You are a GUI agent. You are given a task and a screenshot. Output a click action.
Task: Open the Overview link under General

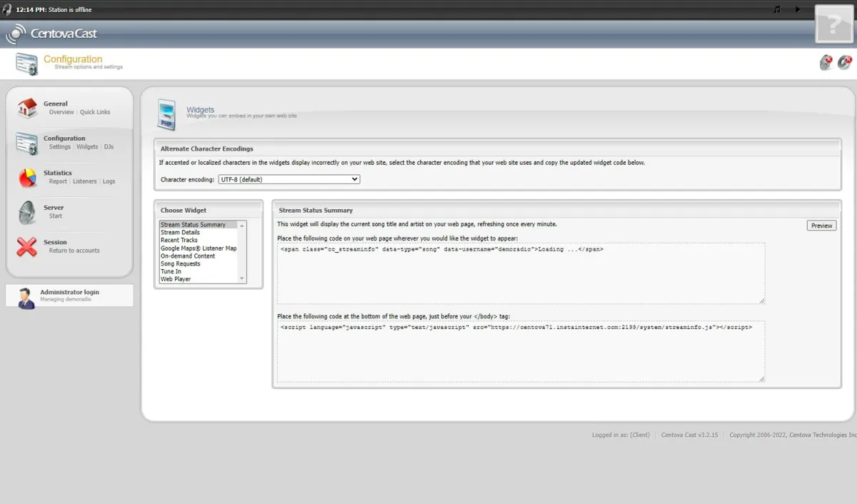tap(61, 112)
